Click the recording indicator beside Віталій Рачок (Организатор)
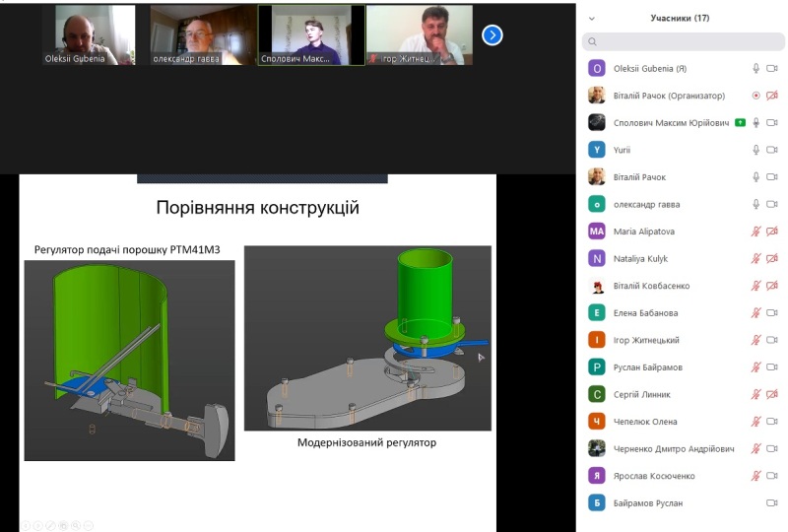 tap(755, 96)
